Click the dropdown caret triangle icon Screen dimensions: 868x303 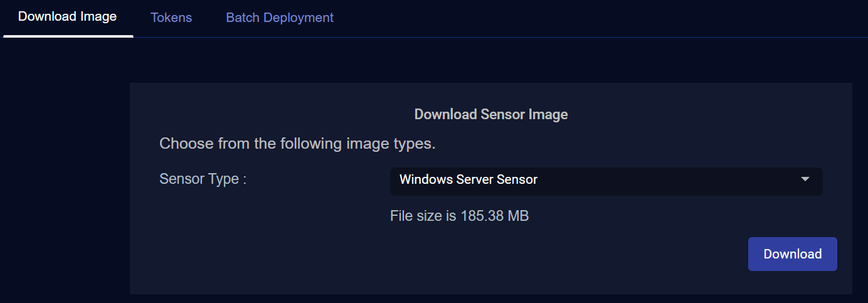coord(805,179)
